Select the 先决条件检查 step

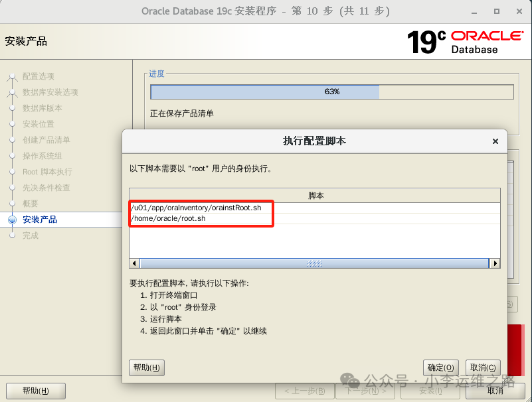pyautogui.click(x=46, y=188)
